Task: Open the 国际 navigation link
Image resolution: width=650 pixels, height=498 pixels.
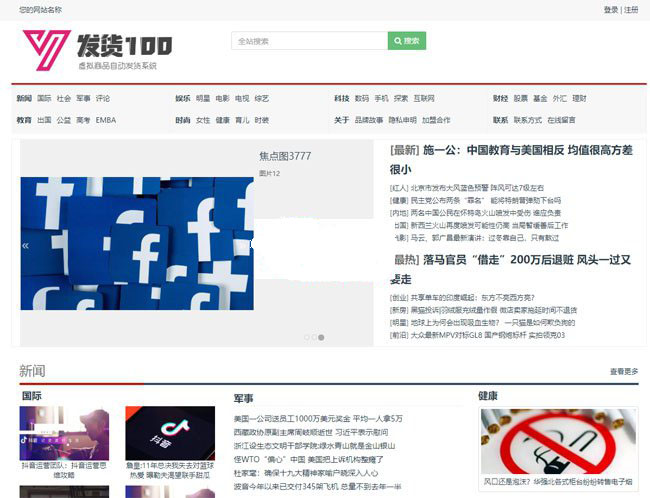Action: [44, 98]
